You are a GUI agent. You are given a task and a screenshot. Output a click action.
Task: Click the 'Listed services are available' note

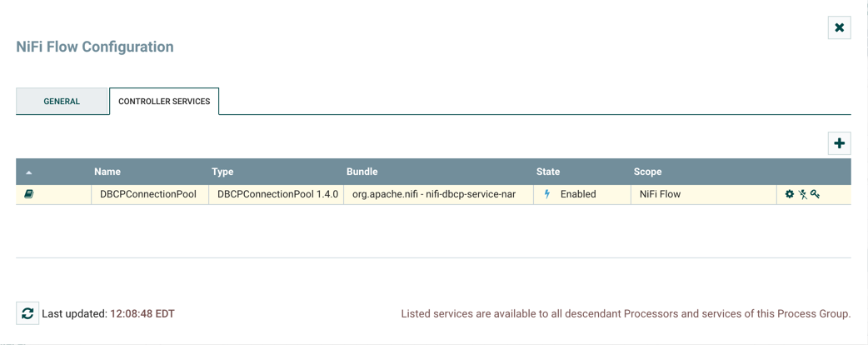tap(626, 314)
